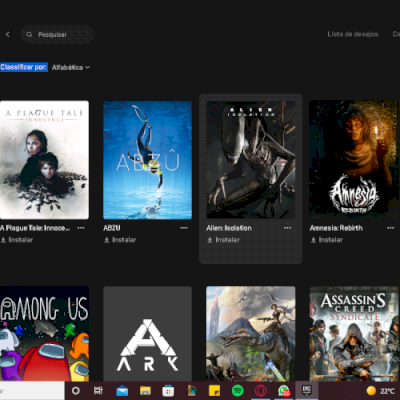Click the 'Alien: Isolation' title text
The height and width of the screenshot is (400, 400).
(x=229, y=228)
